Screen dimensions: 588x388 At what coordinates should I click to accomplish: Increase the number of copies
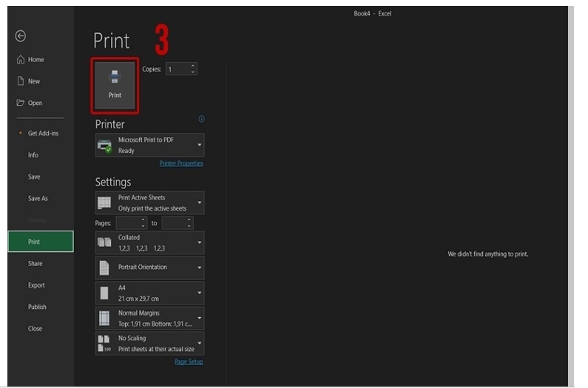click(193, 66)
